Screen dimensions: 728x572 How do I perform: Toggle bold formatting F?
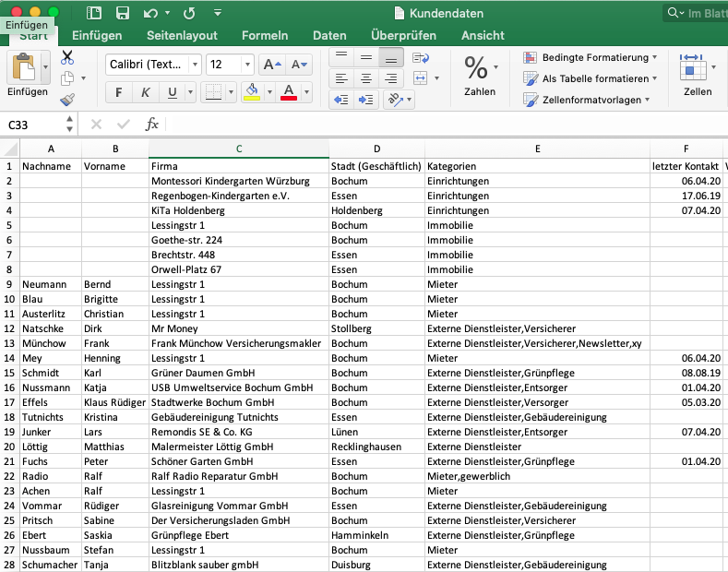[x=119, y=92]
